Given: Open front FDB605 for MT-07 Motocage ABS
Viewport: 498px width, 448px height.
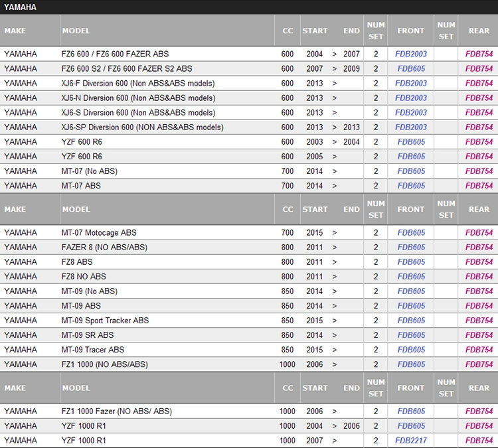Looking at the screenshot, I should (x=411, y=232).
